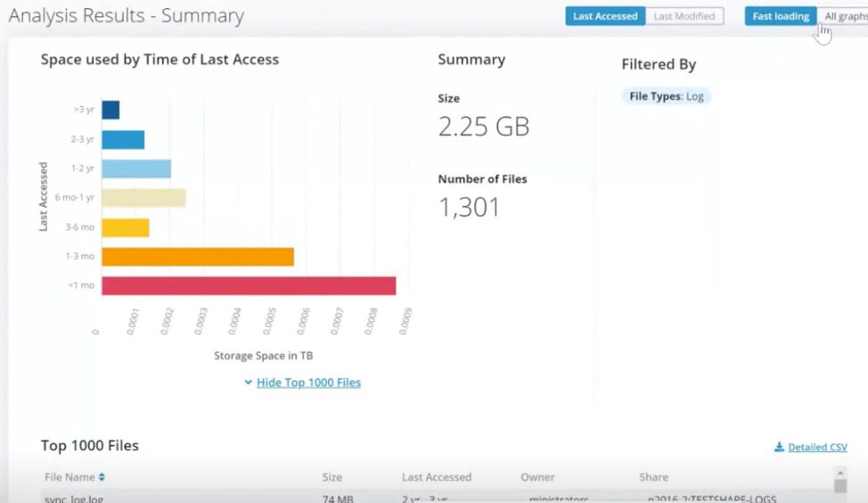Click the Storage Space in TB axis label
The height and width of the screenshot is (503, 868).
264,356
